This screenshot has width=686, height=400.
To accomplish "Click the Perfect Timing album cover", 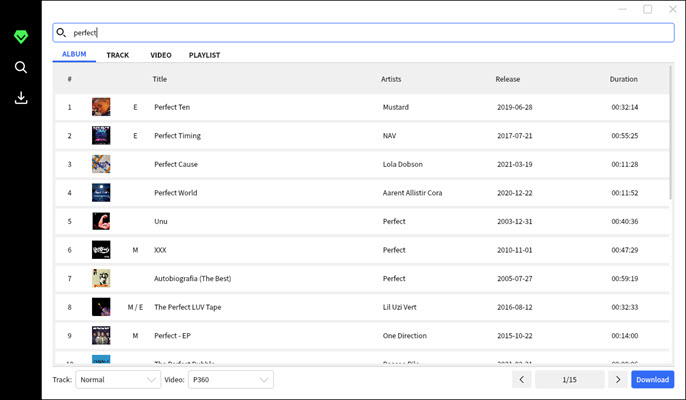I will (101, 135).
